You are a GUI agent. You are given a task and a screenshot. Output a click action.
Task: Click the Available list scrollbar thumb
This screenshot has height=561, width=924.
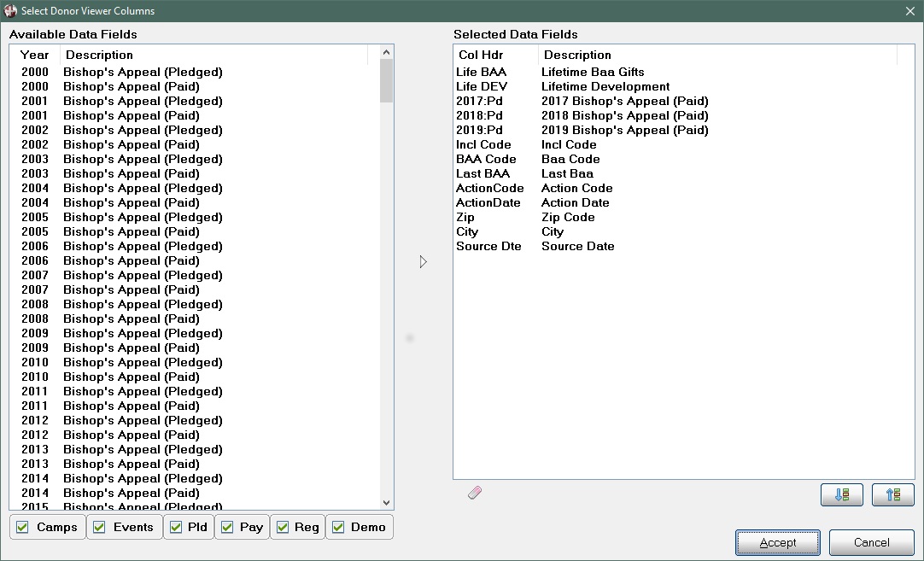(x=387, y=81)
